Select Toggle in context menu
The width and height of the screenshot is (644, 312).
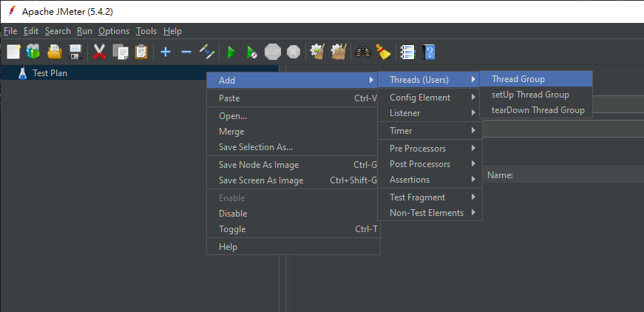(x=294, y=229)
